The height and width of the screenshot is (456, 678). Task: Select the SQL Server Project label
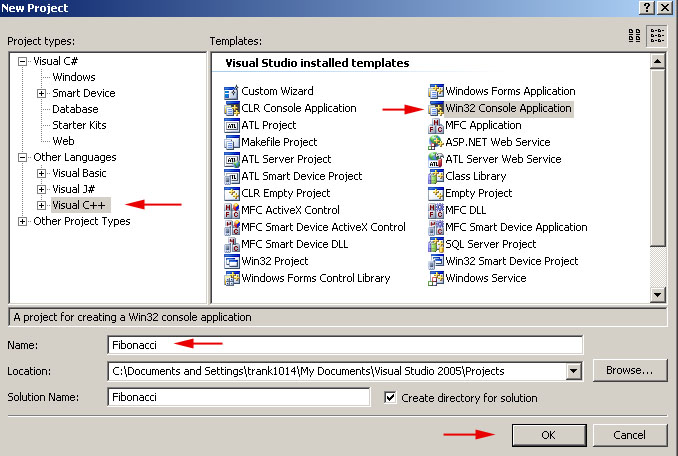tap(491, 244)
